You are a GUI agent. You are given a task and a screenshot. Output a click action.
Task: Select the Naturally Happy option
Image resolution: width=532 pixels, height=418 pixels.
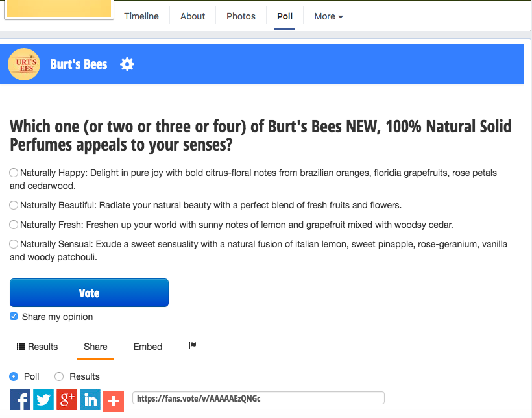point(14,173)
